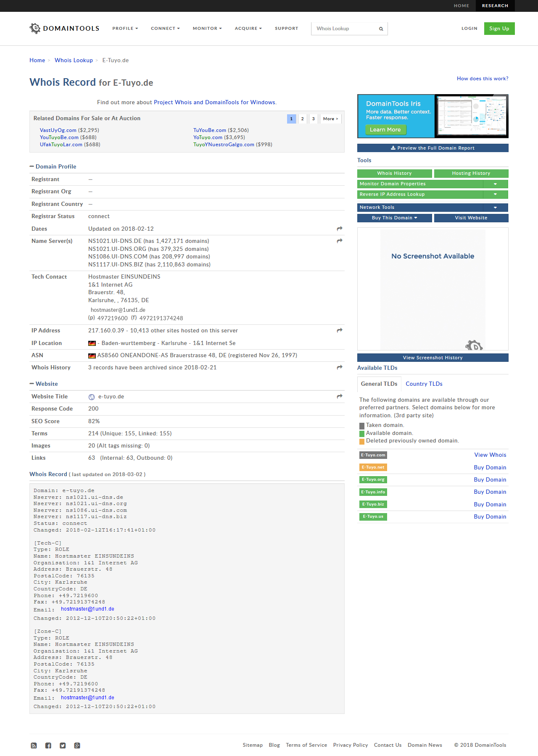Image resolution: width=538 pixels, height=756 pixels.
Task: Open Privacy Policy footer link
Action: pos(351,745)
